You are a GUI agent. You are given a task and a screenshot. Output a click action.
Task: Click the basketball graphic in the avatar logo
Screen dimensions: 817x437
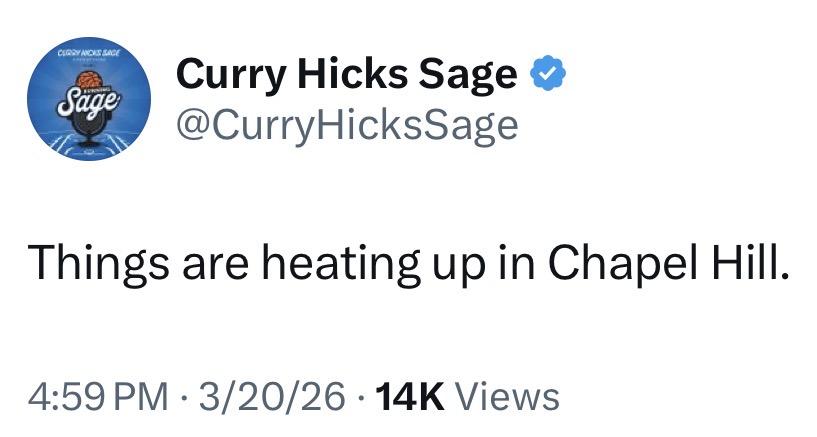89,79
